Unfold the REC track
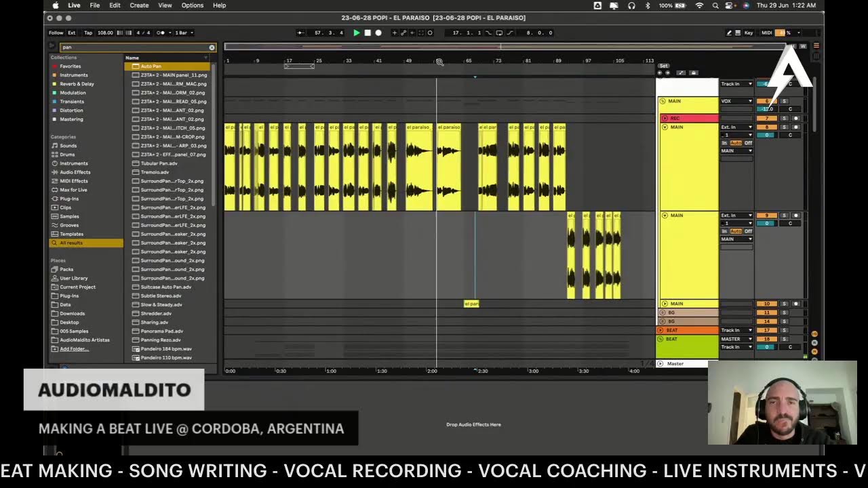The width and height of the screenshot is (868, 488). (665, 119)
